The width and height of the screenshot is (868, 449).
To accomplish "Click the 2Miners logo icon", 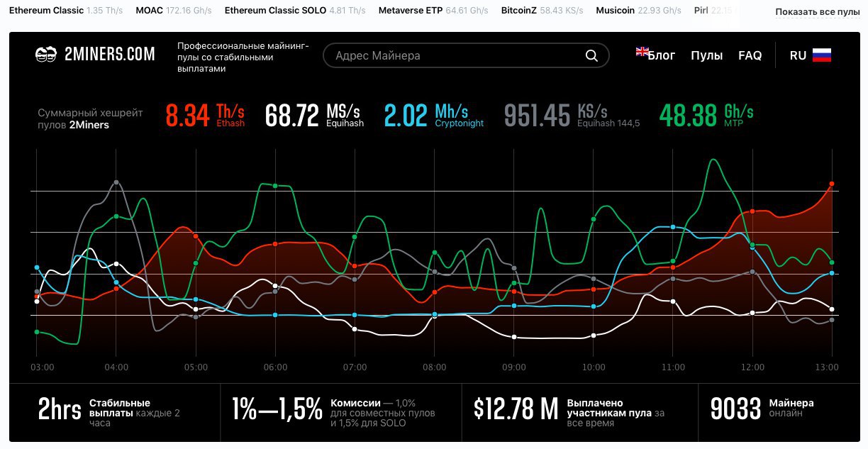I will click(46, 55).
